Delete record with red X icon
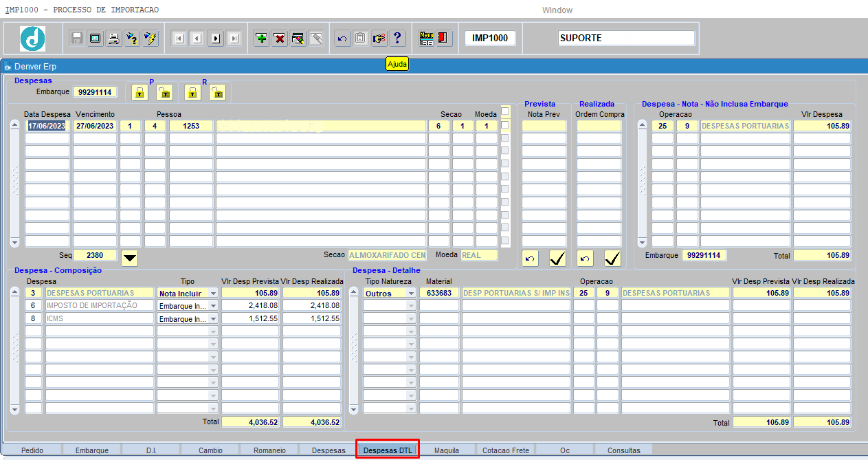Screen dimensions: 868x460 pyautogui.click(x=280, y=38)
